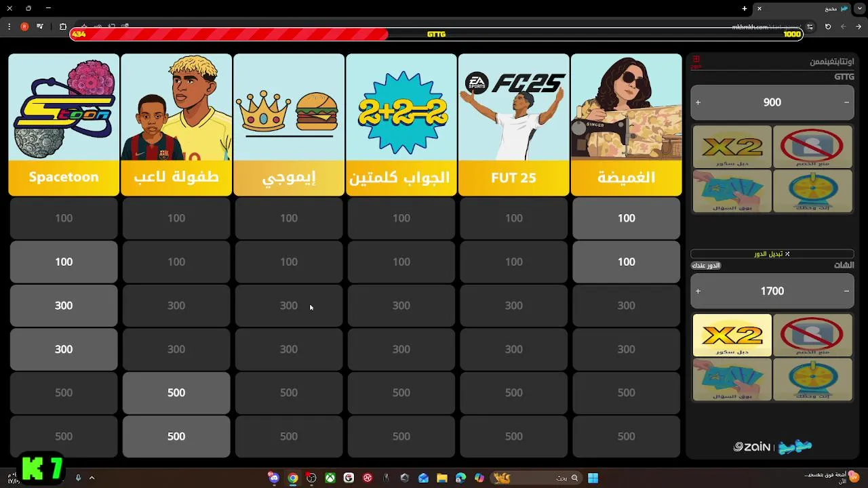Open the طفولة لاعب category card
This screenshot has width=868, height=488.
176,125
